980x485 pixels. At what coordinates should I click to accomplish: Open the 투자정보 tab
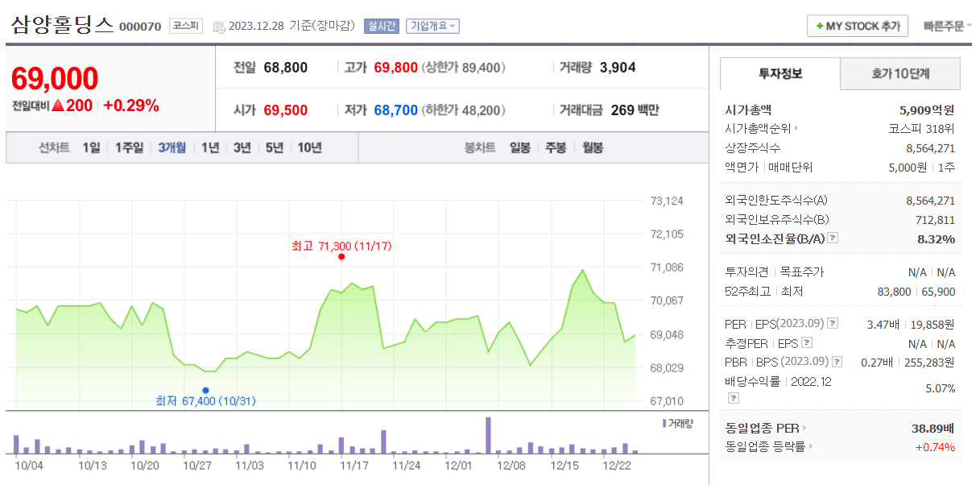coord(780,73)
